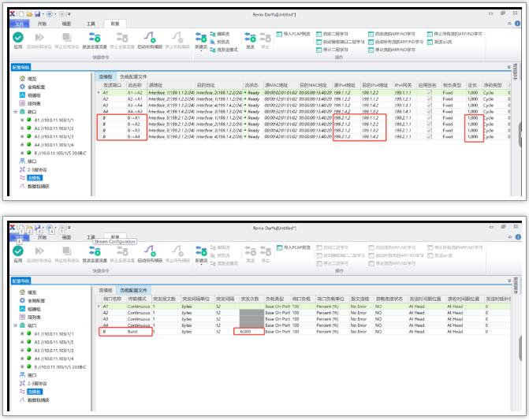
Task: Click 启动所有端口 icon in the top window
Action: point(39,38)
